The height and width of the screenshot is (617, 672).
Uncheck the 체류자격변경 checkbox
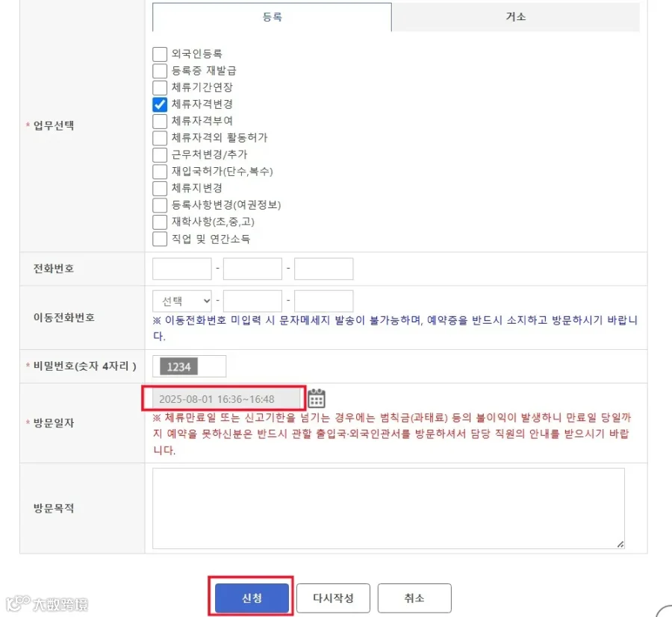click(160, 104)
